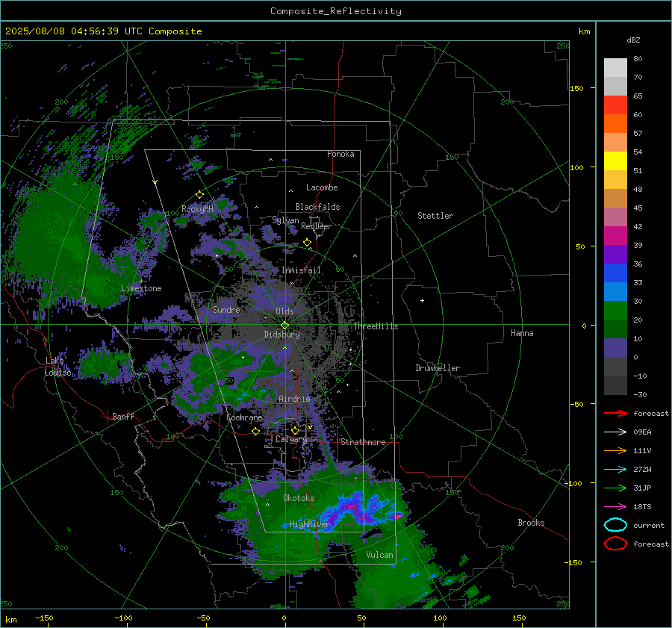Screen dimensions: 672x628
Task: Click the Brooks label
Action: pyautogui.click(x=531, y=523)
